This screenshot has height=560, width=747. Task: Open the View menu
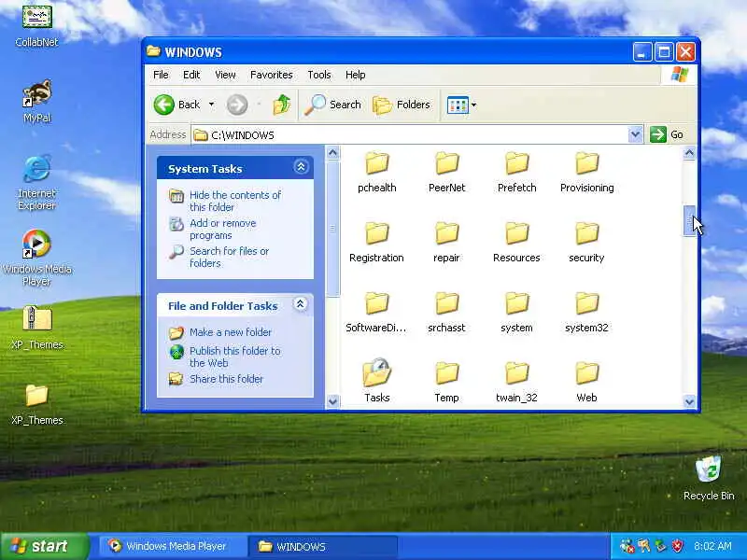click(x=225, y=75)
